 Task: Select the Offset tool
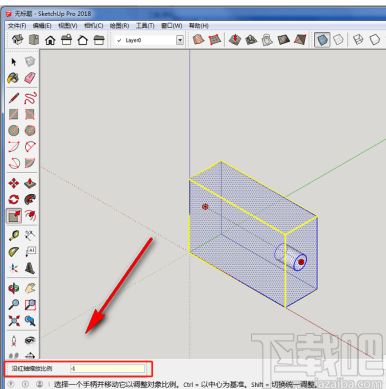pos(30,216)
